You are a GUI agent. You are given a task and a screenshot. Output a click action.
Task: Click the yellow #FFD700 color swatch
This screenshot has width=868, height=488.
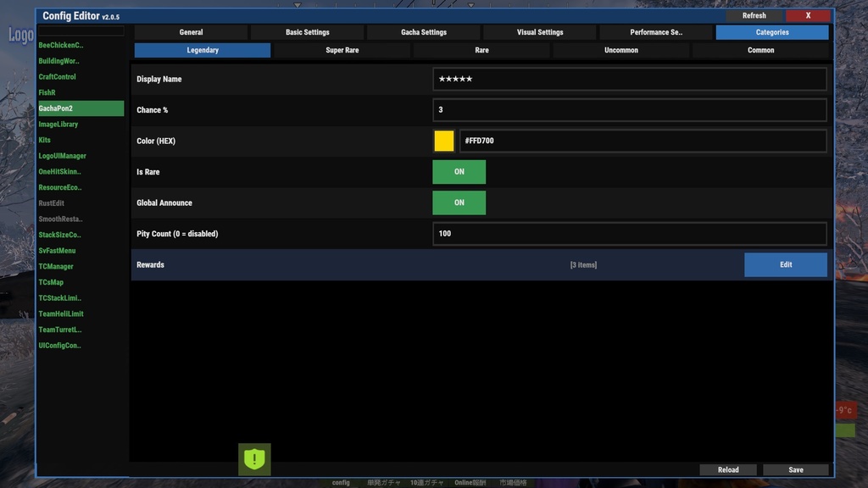click(x=443, y=141)
